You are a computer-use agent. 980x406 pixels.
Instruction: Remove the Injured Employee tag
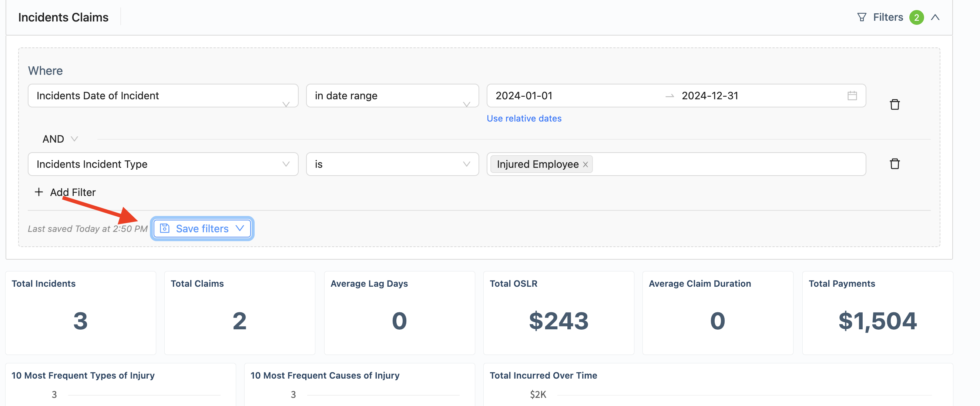pos(585,164)
